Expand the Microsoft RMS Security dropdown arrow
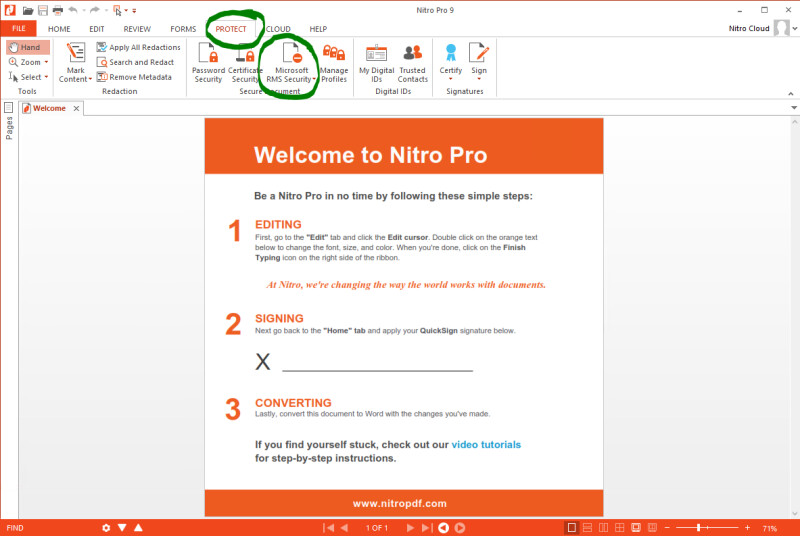The height and width of the screenshot is (536, 800). pos(314,79)
